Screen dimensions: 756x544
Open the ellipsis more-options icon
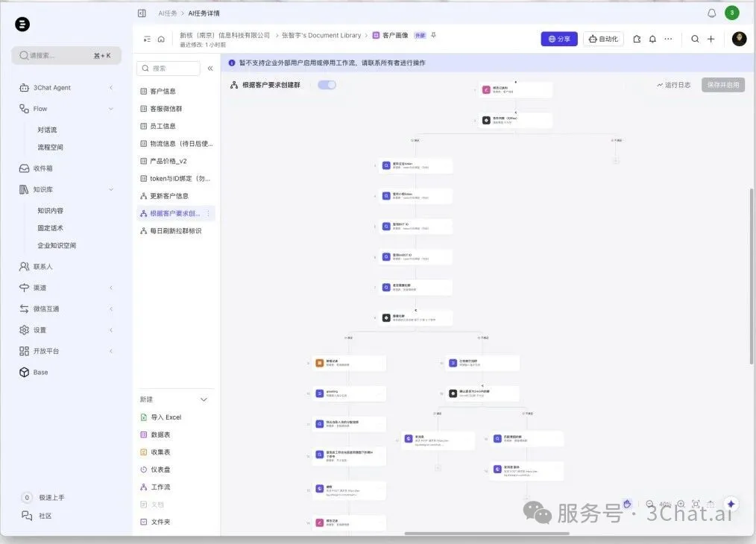(667, 39)
